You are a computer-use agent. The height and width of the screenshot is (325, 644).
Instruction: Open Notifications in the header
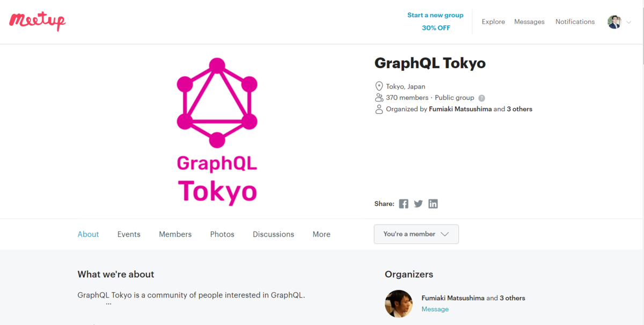click(x=575, y=21)
